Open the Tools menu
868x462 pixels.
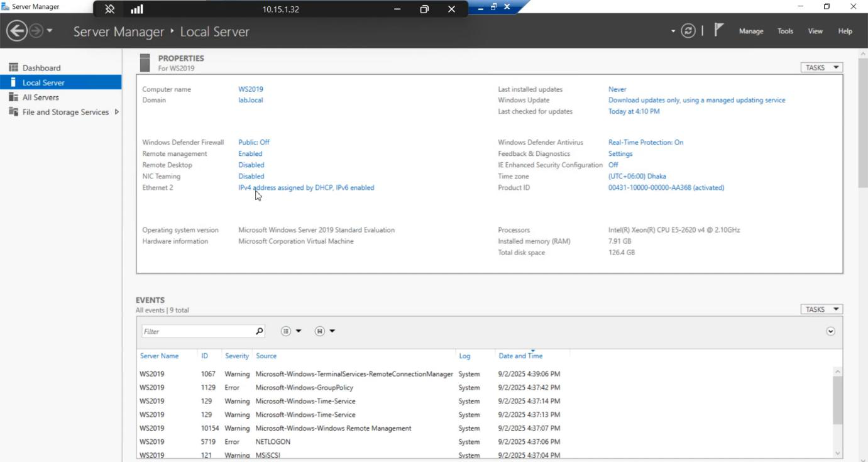click(x=785, y=31)
